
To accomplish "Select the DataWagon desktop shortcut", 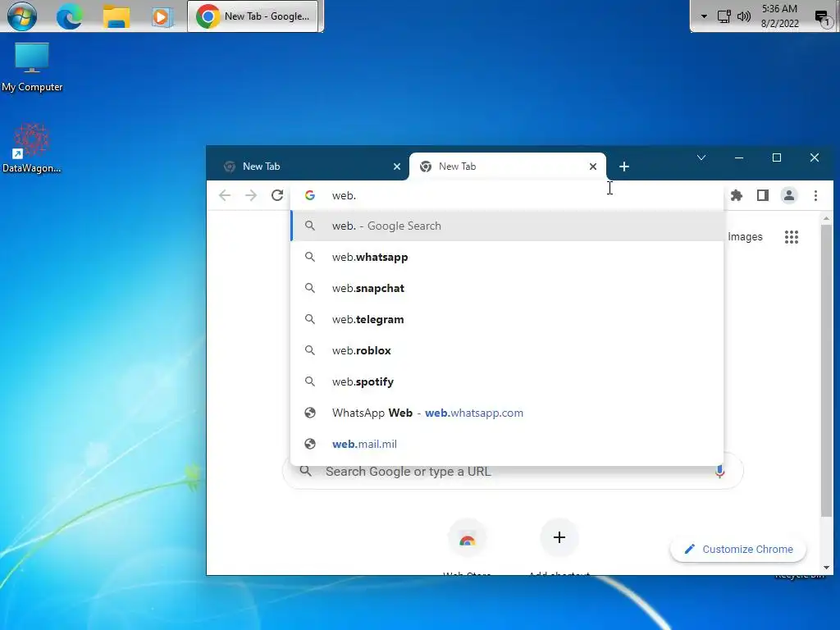I will (32, 148).
